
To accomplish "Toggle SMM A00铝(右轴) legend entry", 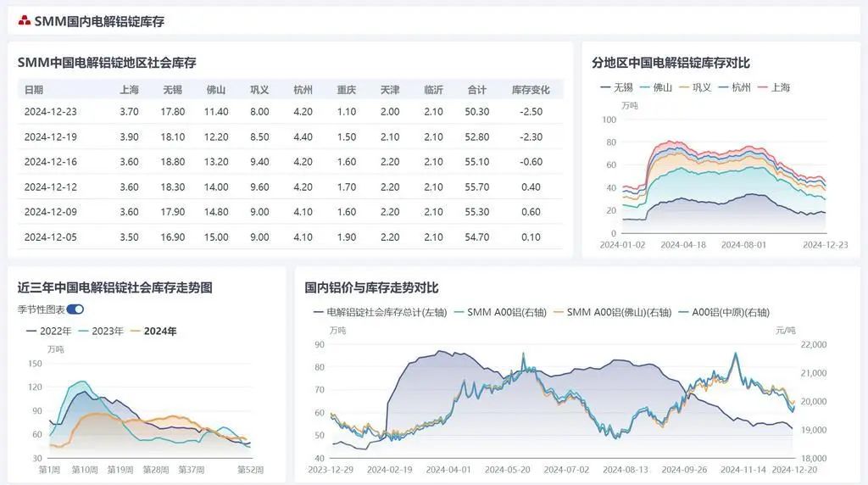I will tap(500, 312).
